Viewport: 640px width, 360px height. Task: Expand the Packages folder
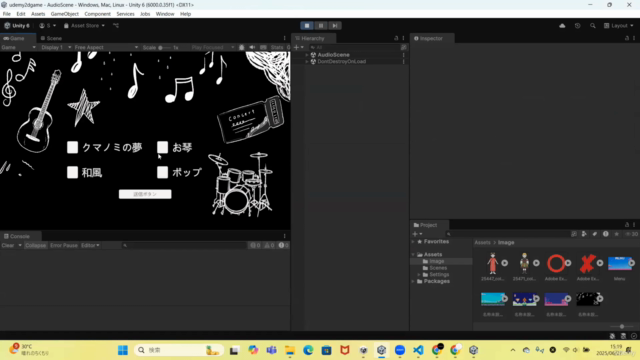[x=413, y=281]
